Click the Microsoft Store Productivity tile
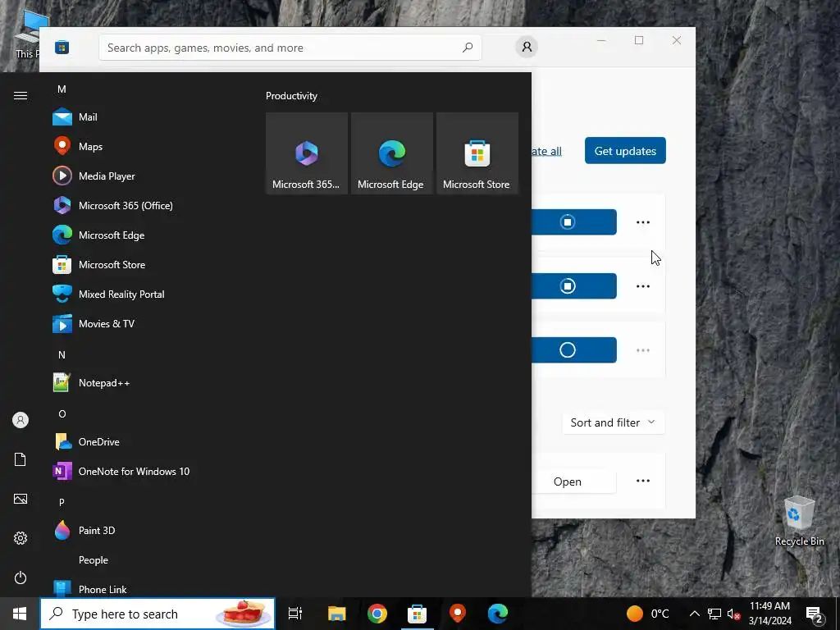This screenshot has height=630, width=840. [477, 153]
